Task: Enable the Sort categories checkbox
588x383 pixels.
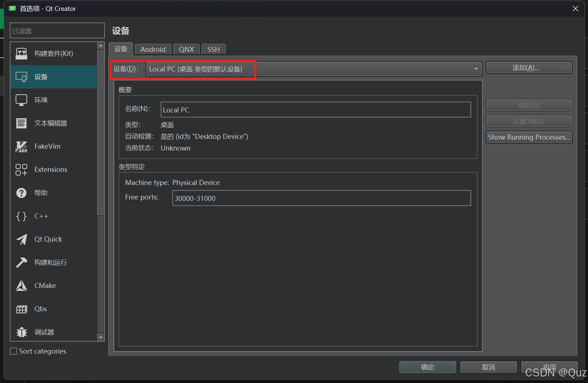Action: click(x=13, y=351)
